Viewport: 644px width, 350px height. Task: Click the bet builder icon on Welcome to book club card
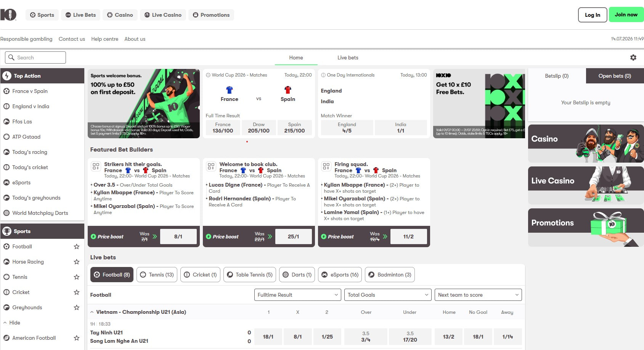point(211,166)
